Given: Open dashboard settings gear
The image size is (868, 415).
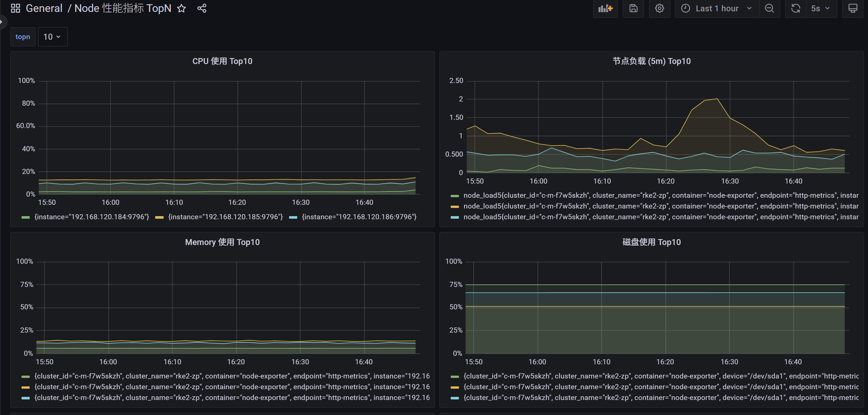Looking at the screenshot, I should (659, 8).
